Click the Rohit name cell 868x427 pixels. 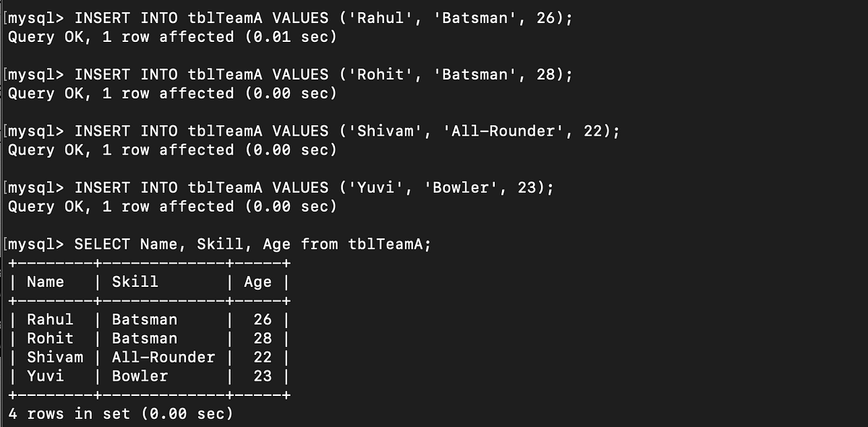click(50, 338)
